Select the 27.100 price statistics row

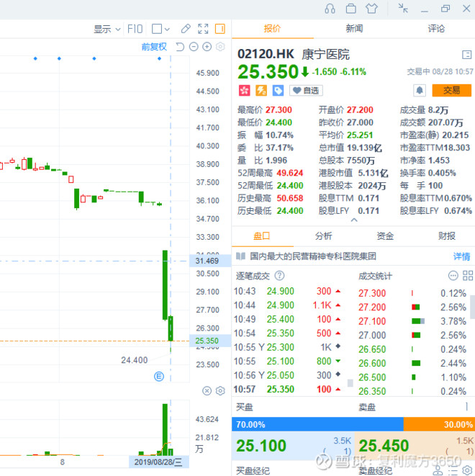pyautogui.click(x=412, y=321)
